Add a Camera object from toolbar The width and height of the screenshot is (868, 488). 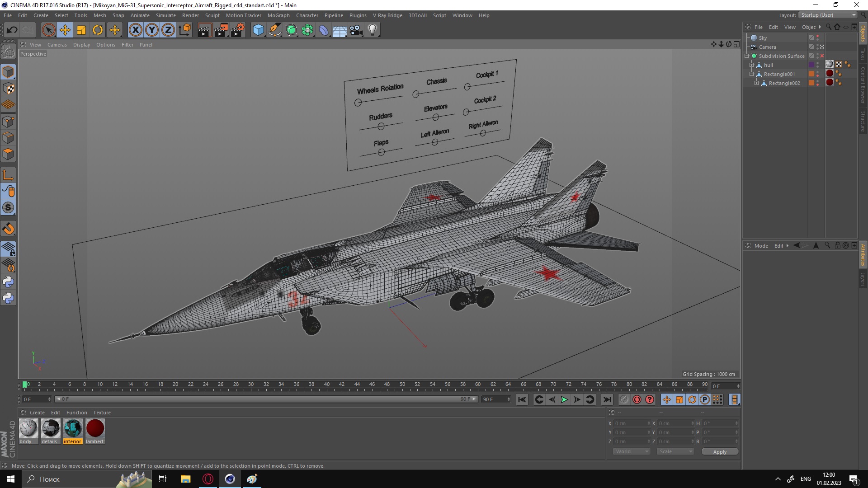356,30
